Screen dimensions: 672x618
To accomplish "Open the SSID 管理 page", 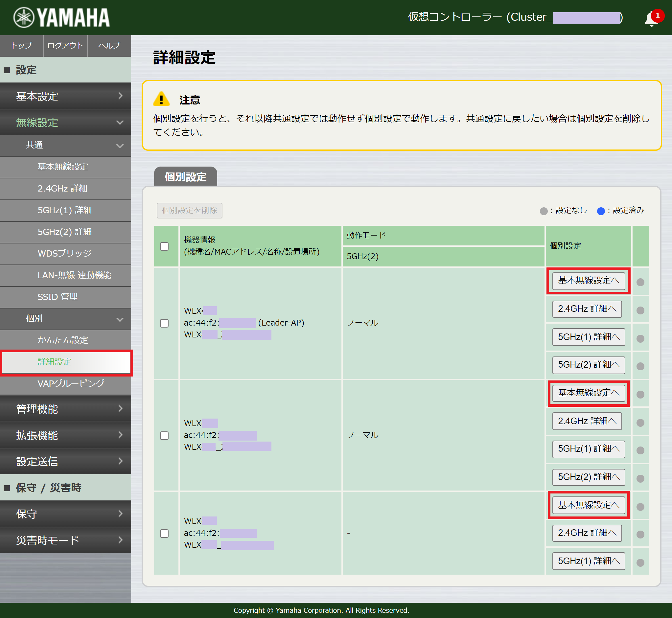I will coord(66,297).
